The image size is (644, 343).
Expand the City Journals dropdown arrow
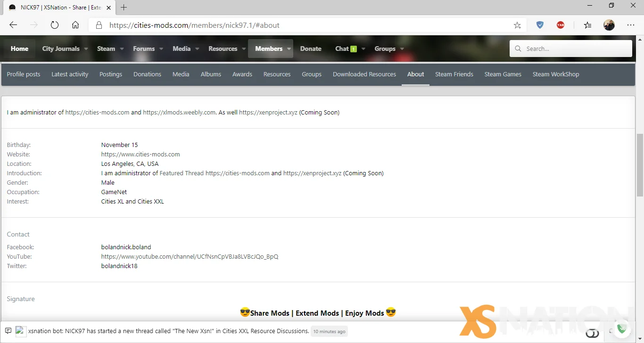coord(86,49)
